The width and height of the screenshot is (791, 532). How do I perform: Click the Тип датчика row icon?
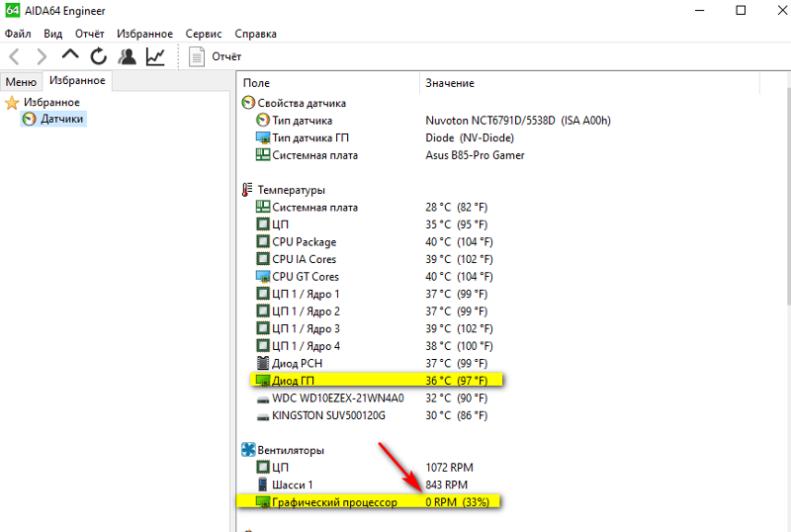pyautogui.click(x=263, y=120)
